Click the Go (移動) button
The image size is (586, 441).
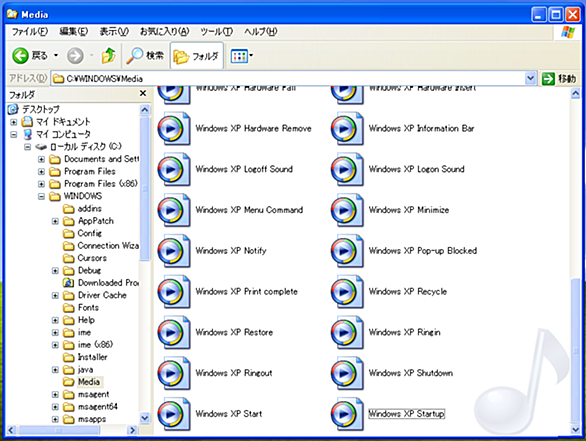click(x=559, y=78)
